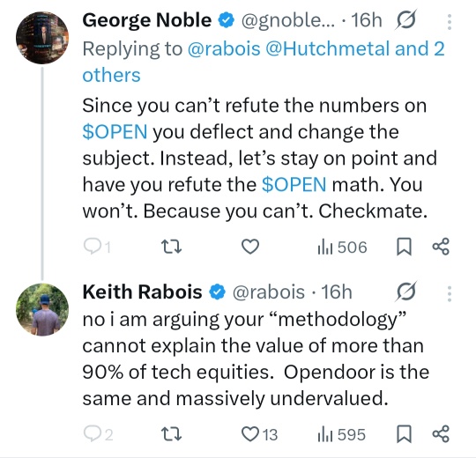The width and height of the screenshot is (476, 458).
Task: Reply to Keith Rabois's tweet
Action: [98, 434]
